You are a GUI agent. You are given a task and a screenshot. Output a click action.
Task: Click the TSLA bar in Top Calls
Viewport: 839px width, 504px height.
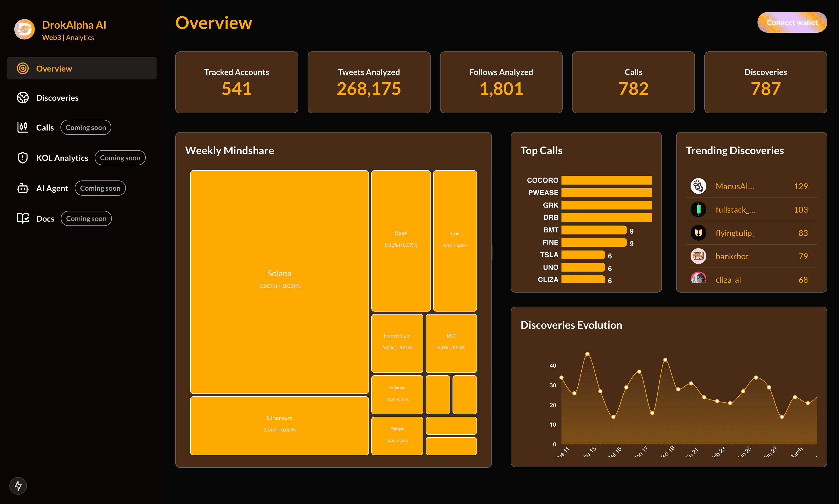tap(583, 255)
